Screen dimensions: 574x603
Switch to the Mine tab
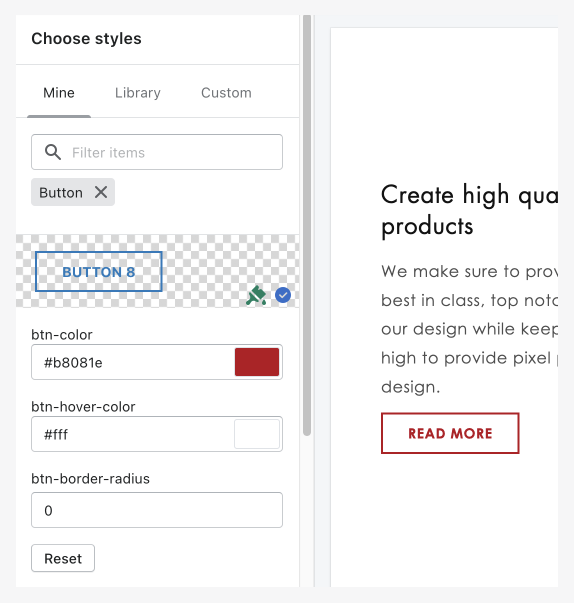click(59, 93)
